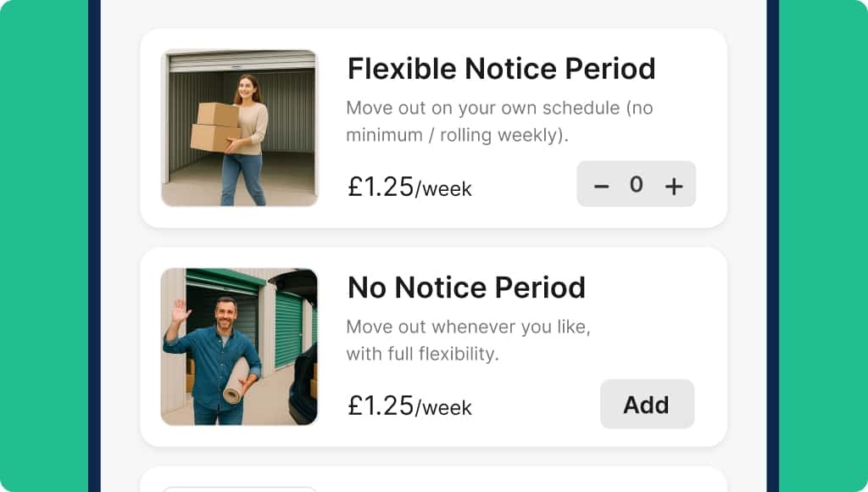
Task: Click the green background on the left side
Action: 43,246
